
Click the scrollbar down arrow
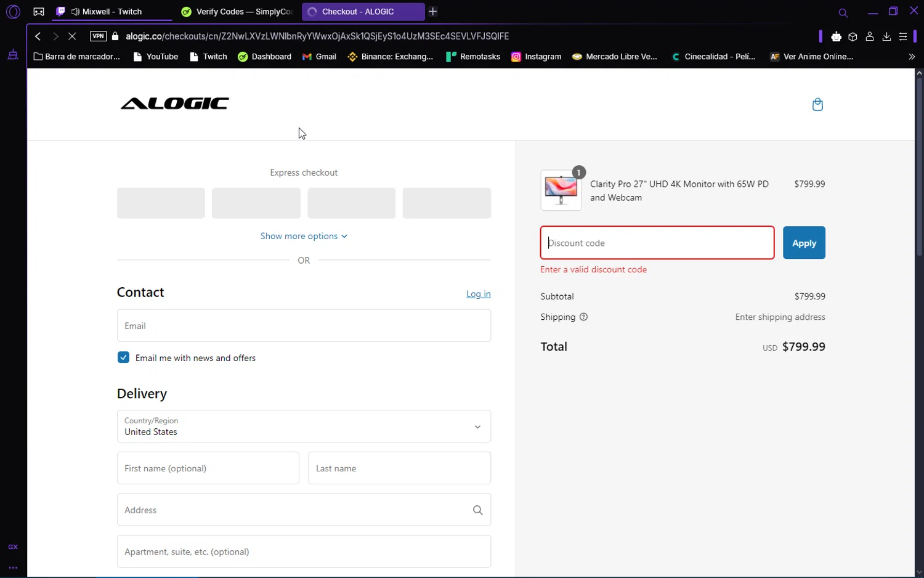[919, 572]
